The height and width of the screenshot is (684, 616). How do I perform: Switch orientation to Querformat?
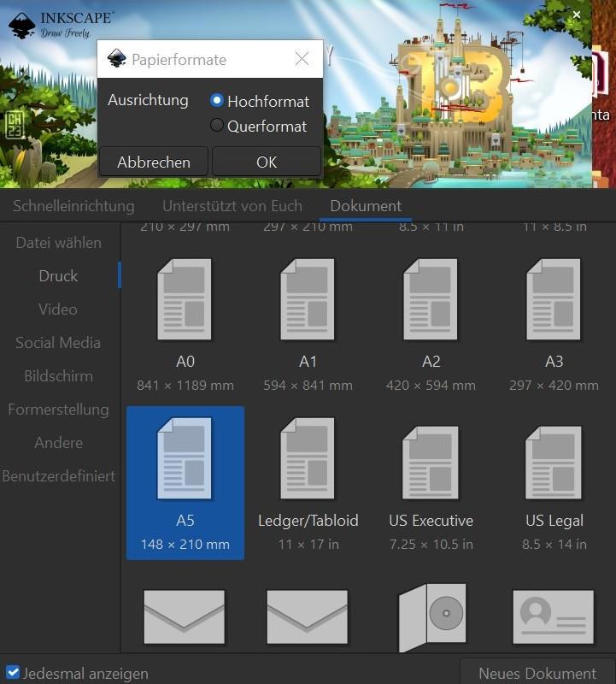[217, 126]
